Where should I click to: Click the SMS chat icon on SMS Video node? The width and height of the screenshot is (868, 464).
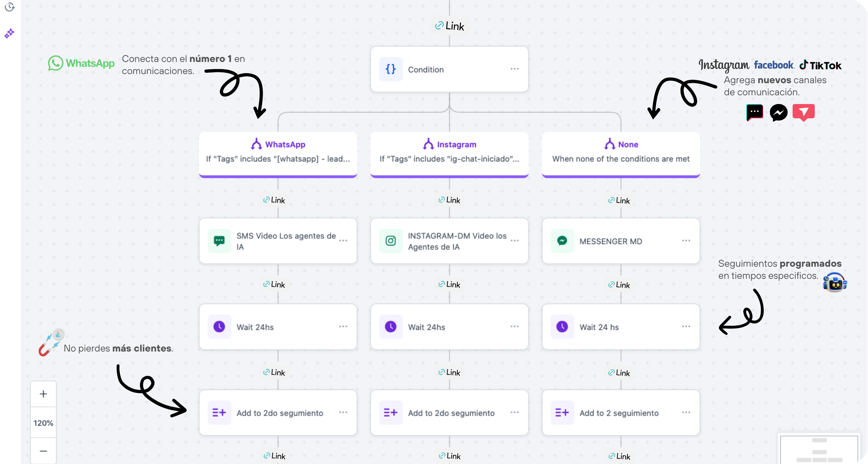219,241
